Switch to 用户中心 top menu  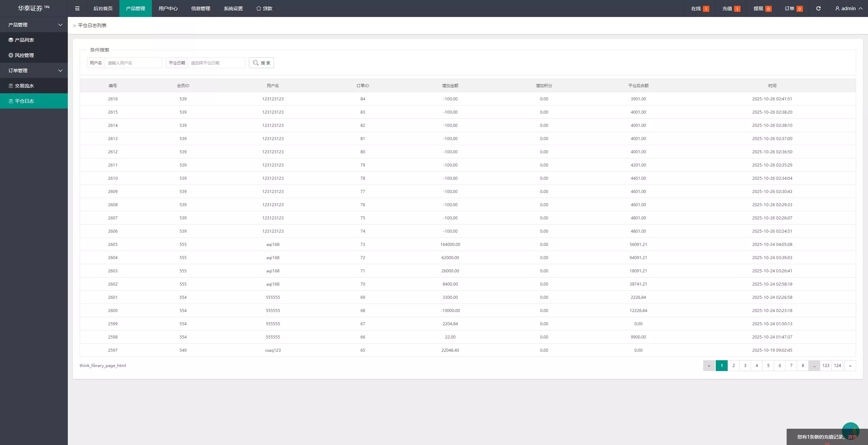pyautogui.click(x=168, y=8)
